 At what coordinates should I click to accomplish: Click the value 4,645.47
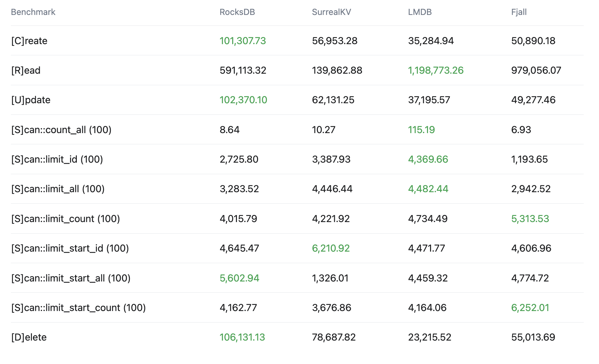tap(239, 248)
